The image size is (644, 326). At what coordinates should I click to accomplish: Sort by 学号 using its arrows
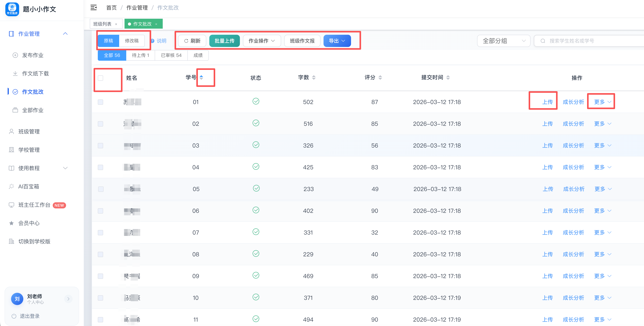[x=201, y=77]
